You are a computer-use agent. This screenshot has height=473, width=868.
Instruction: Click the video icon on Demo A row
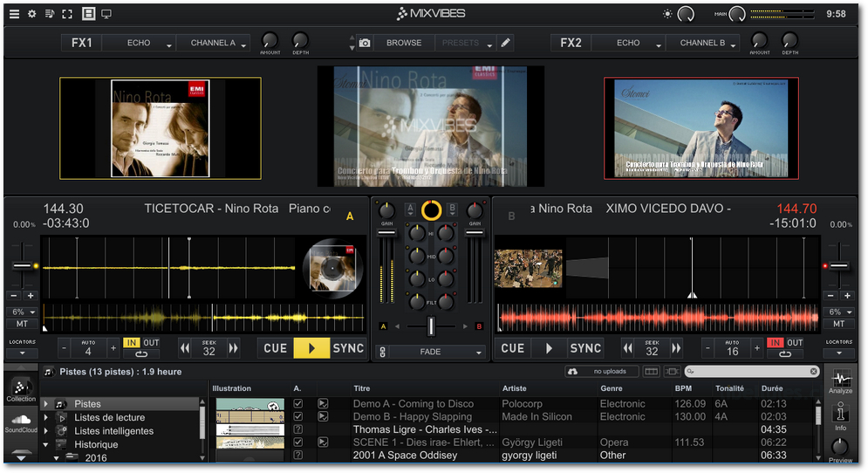(324, 404)
